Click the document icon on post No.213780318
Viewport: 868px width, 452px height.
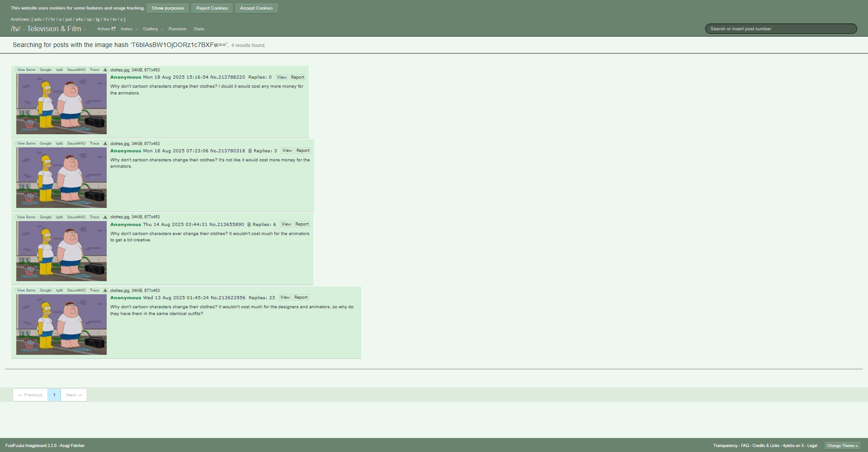(250, 151)
